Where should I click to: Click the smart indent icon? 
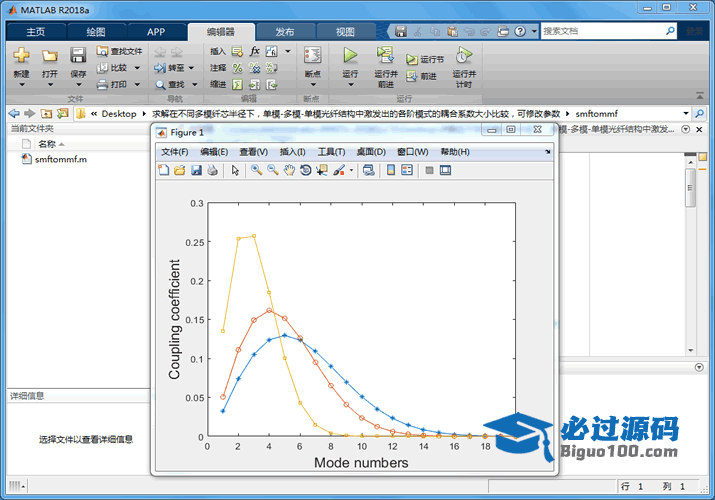[x=238, y=85]
